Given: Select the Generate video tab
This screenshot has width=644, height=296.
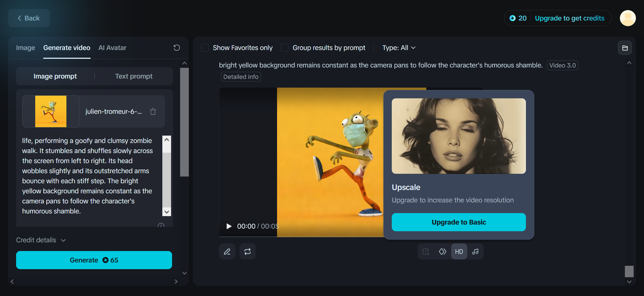Looking at the screenshot, I should (67, 48).
